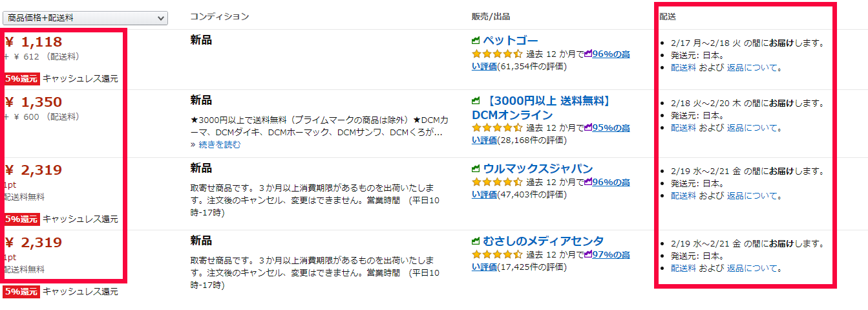Click the green chart icon beside ペットゴー
The image size is (868, 310).
coord(476,41)
